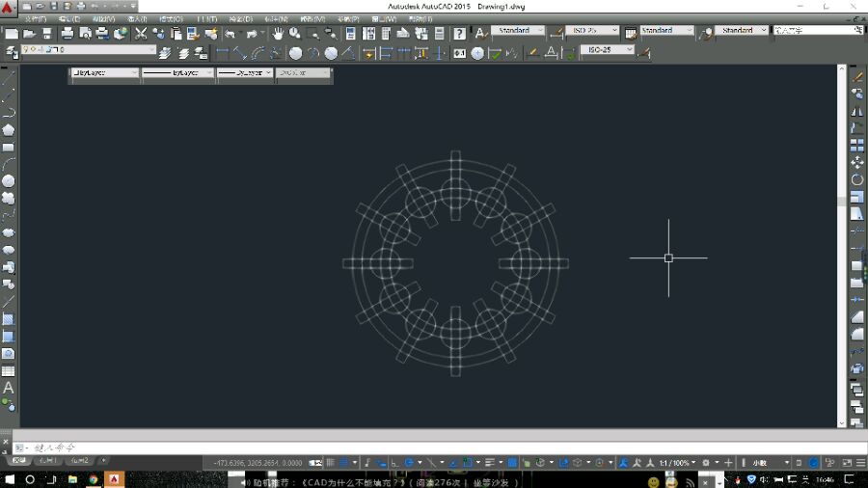Click the Arc Length dimension icon
Image resolution: width=868 pixels, height=488 pixels.
click(x=258, y=53)
